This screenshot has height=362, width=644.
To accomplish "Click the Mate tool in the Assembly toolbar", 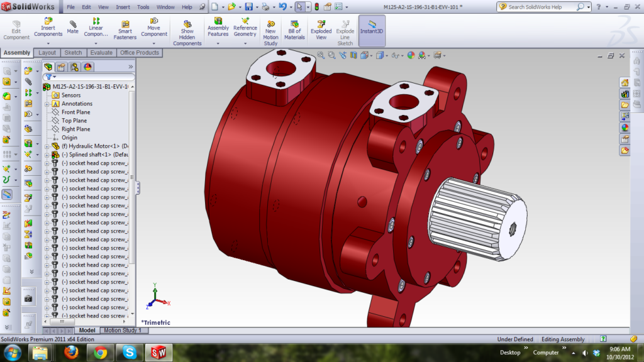I will coord(73,26).
